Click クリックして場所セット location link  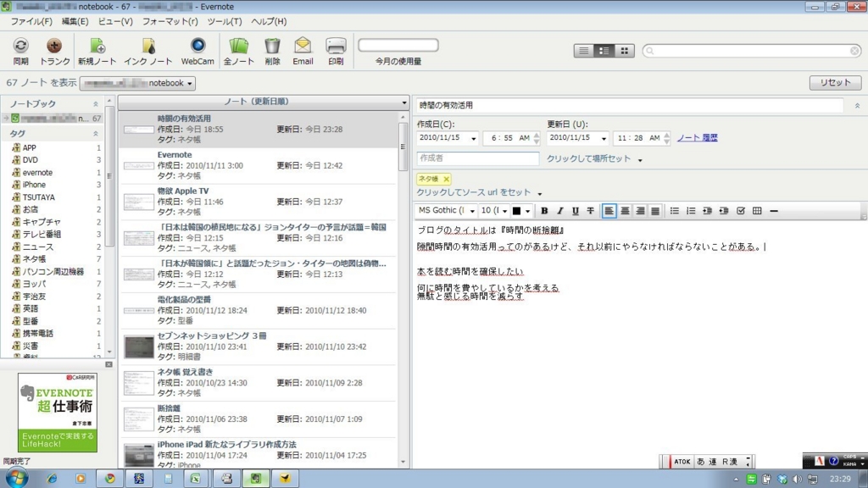[x=589, y=158]
